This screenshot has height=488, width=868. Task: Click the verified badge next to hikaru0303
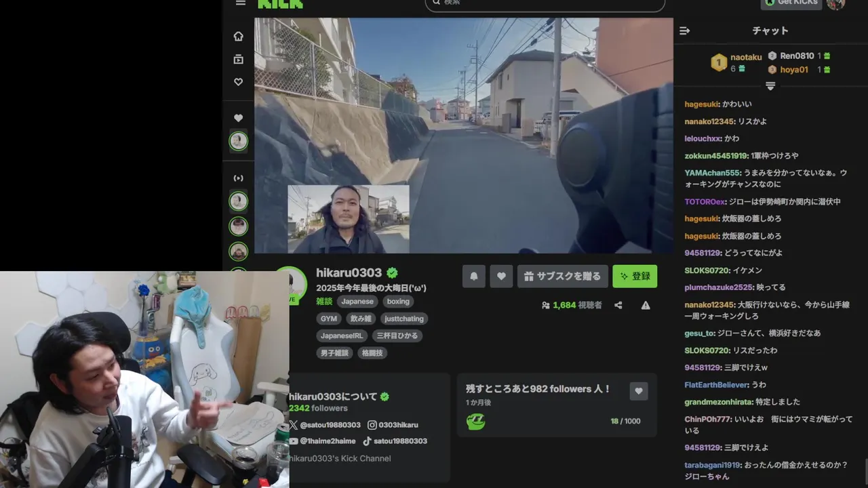point(392,272)
